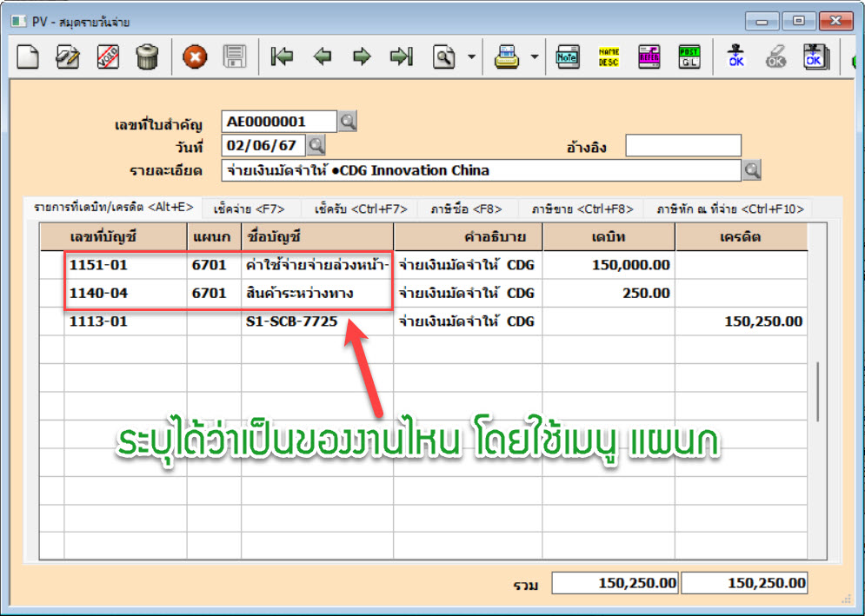Click the POST GL toolbar icon

pyautogui.click(x=689, y=57)
